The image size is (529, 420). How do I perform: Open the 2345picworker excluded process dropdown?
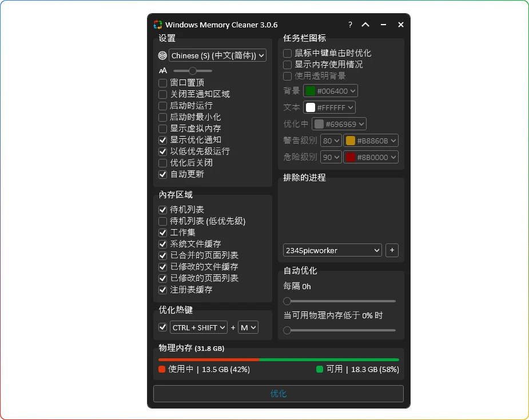332,250
